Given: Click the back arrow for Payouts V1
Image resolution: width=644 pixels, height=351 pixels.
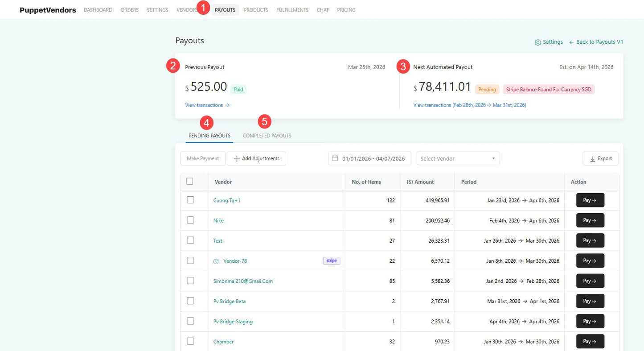Looking at the screenshot, I should coord(571,42).
